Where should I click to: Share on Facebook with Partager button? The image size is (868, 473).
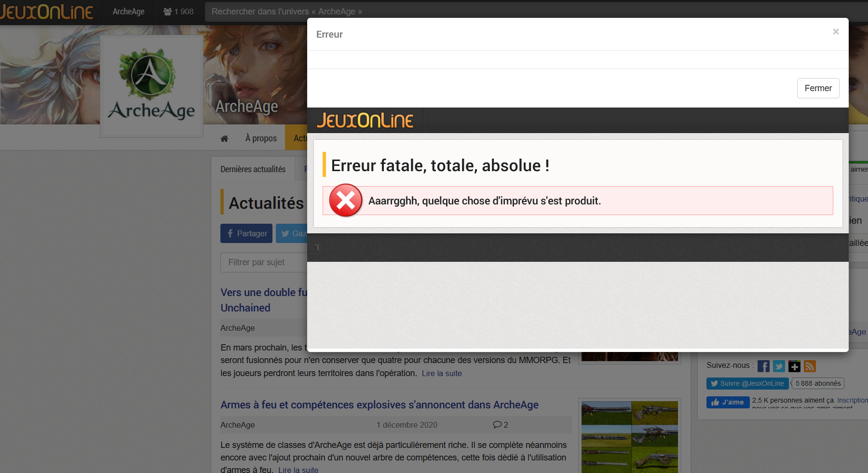pos(246,233)
